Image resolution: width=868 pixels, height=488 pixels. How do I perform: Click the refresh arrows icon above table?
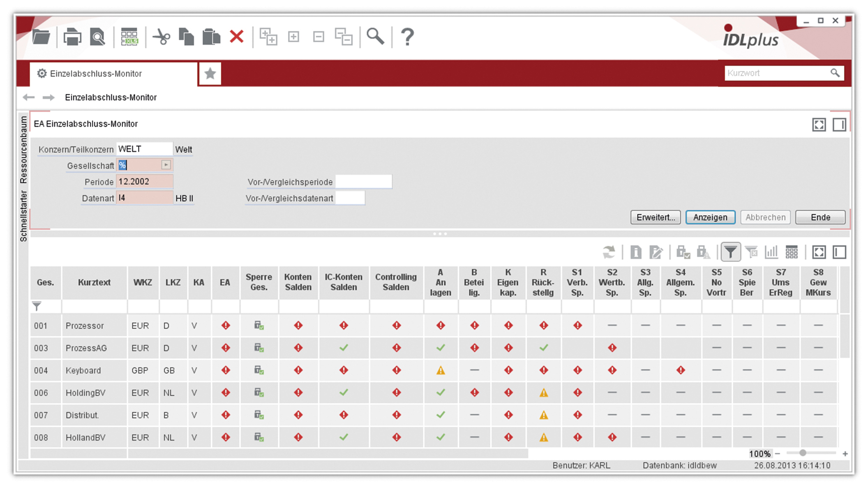[609, 252]
